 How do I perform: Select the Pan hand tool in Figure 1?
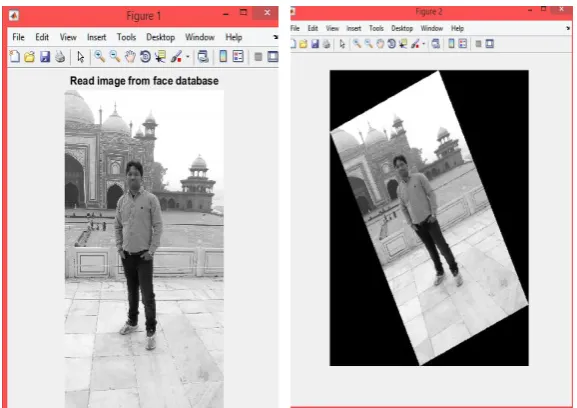130,57
